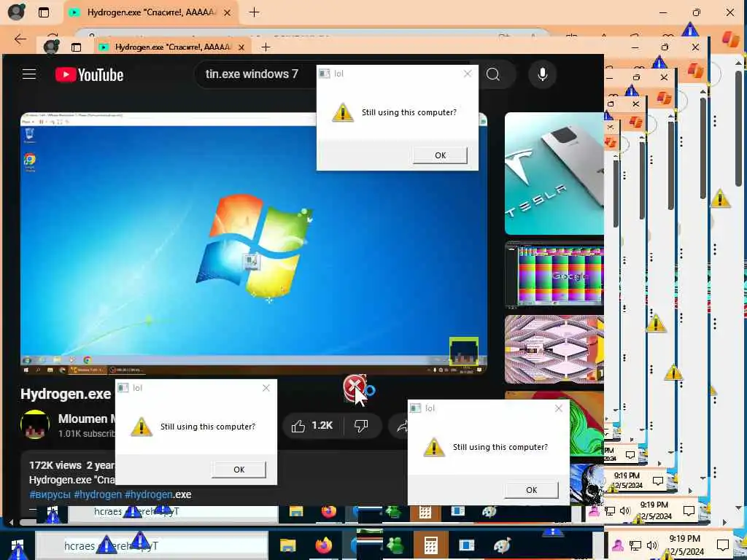Open Copilot in the outermost browser toolbar
The height and width of the screenshot is (560, 747).
click(729, 39)
